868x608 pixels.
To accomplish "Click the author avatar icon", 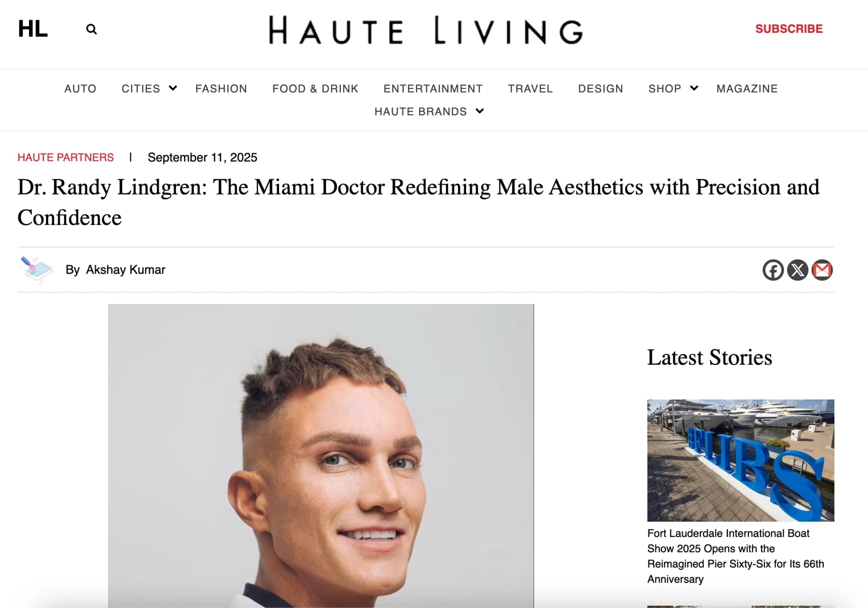I will click(x=37, y=270).
